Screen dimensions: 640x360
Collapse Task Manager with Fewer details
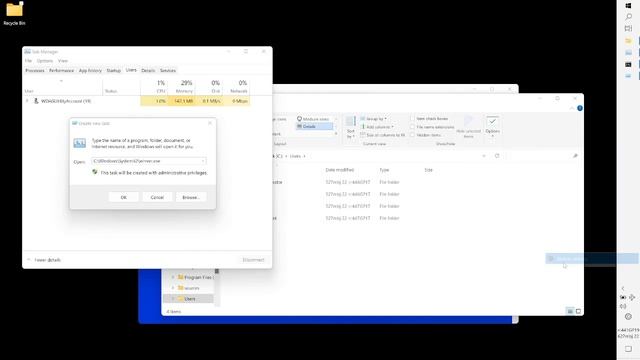point(44,260)
